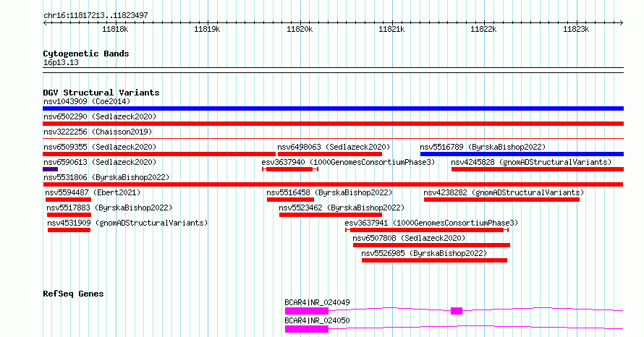Click the large exon block of BCAR4 NR_024050

coord(306,329)
